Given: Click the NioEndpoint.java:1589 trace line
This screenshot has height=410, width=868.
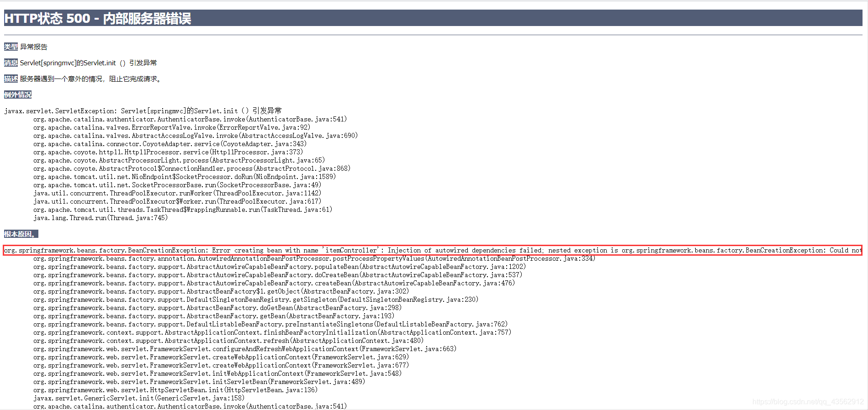Looking at the screenshot, I should 185,177.
